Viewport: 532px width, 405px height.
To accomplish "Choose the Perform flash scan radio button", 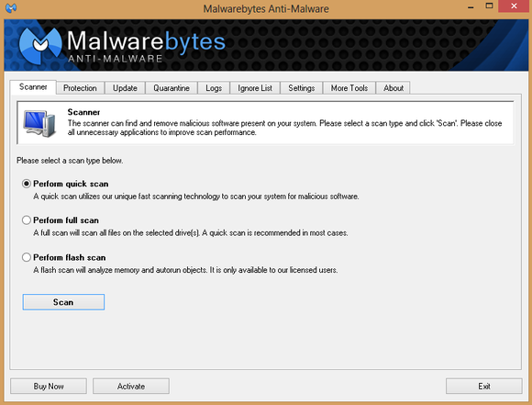I will click(26, 257).
